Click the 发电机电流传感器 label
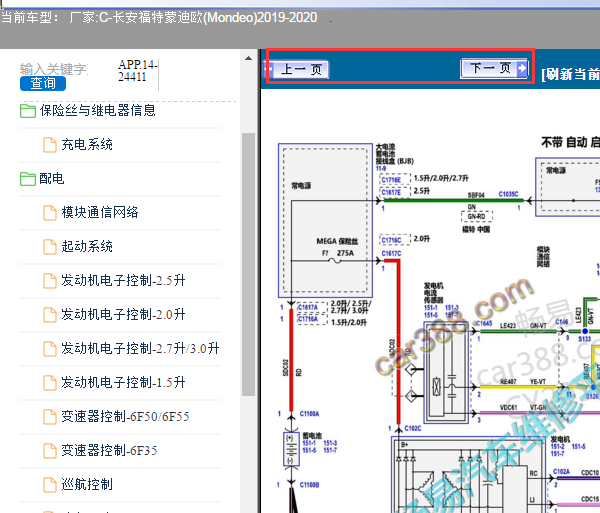This screenshot has width=600, height=513. click(433, 293)
